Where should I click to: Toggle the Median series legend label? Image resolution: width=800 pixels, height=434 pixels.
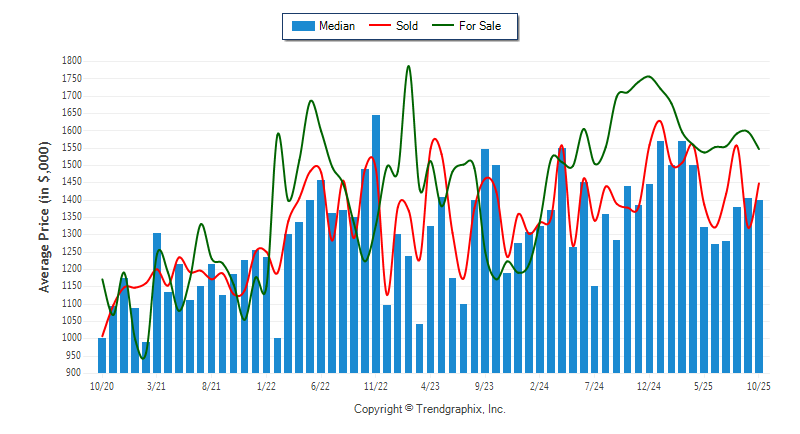coord(336,26)
